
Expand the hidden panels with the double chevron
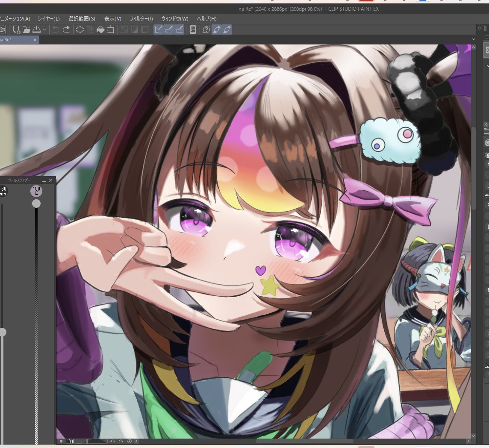coord(480,28)
